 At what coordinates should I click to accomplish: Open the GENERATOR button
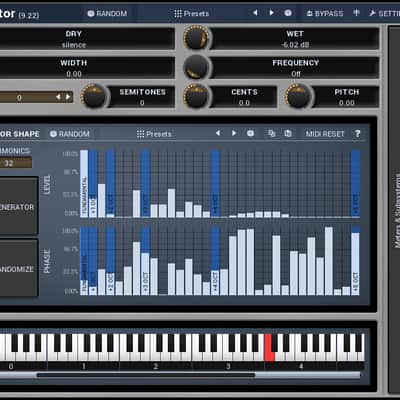[19, 206]
